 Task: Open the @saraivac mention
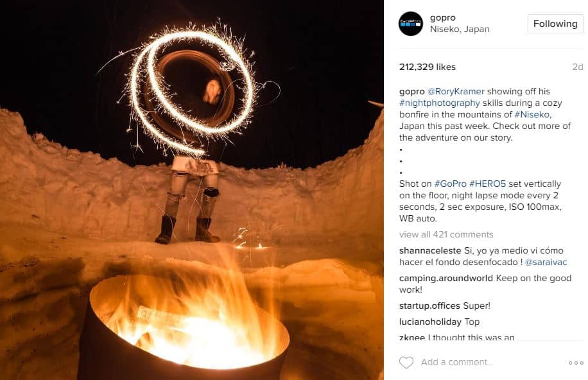[x=546, y=262]
